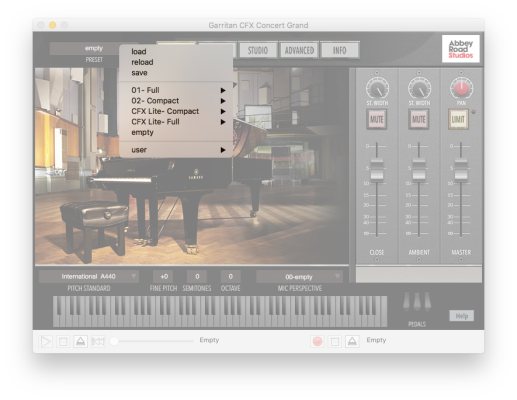517x400 pixels.
Task: Open the Info tab
Action: click(340, 50)
